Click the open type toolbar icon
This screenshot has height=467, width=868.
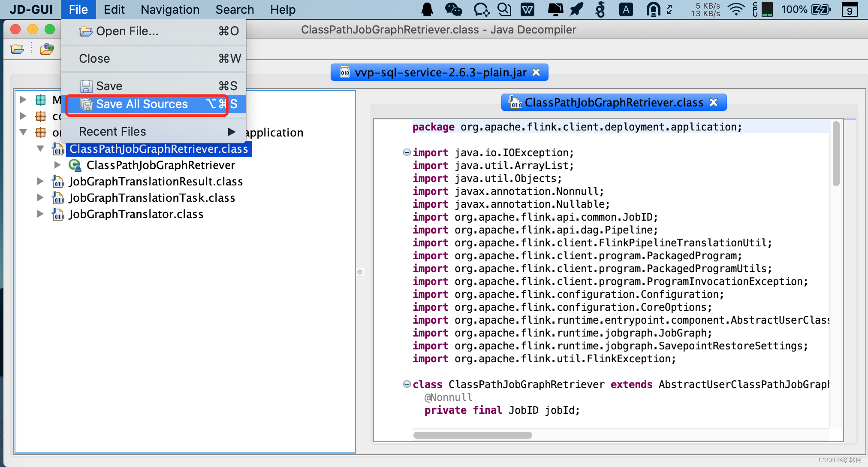47,49
